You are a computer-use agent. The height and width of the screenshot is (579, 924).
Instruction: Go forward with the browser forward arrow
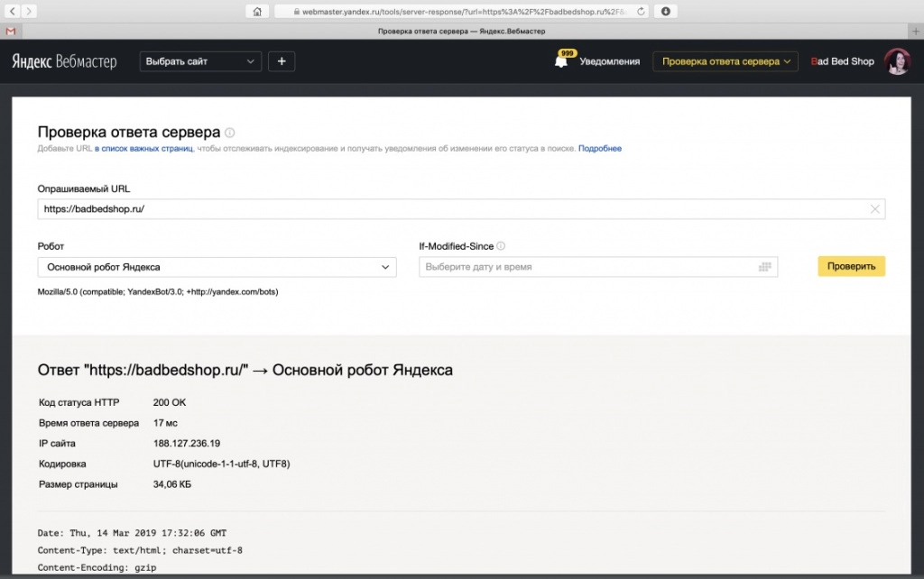[x=28, y=11]
